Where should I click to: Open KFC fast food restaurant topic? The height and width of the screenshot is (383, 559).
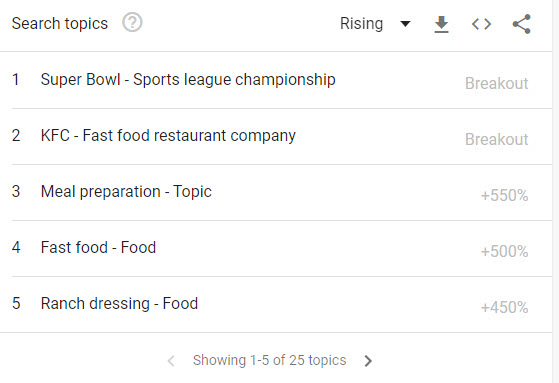coord(168,136)
